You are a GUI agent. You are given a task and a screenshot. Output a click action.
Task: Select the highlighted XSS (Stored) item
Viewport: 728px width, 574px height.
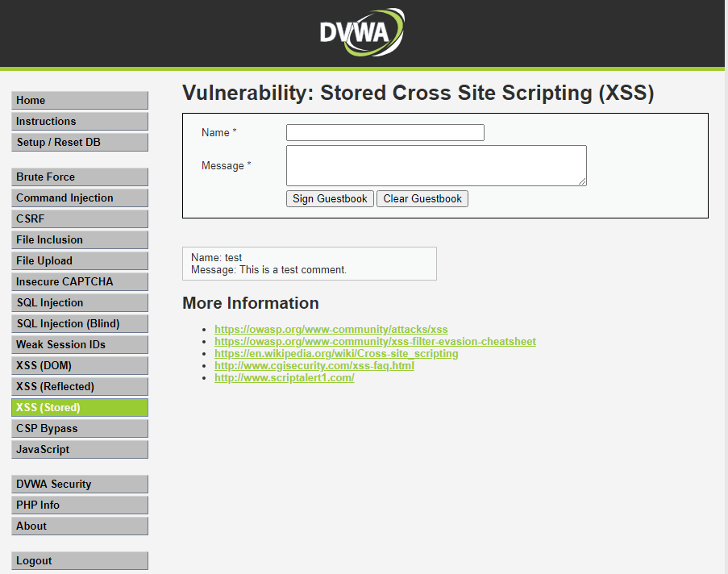80,407
